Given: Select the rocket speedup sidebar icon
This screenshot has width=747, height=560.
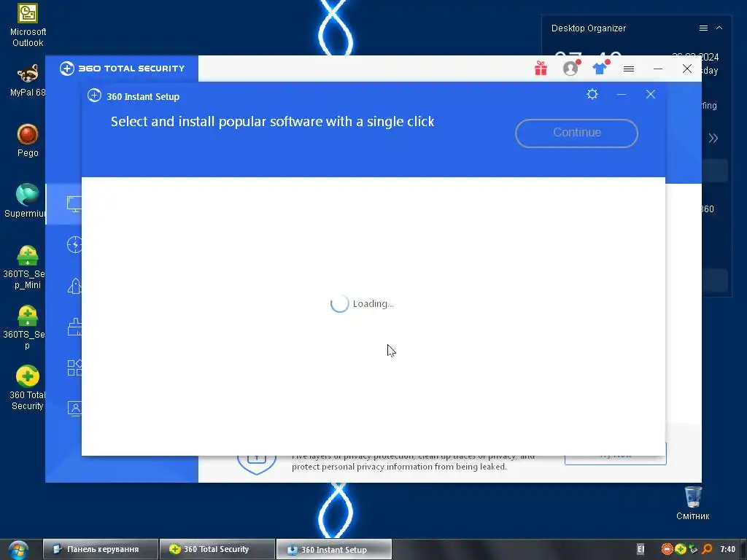Looking at the screenshot, I should 74,286.
